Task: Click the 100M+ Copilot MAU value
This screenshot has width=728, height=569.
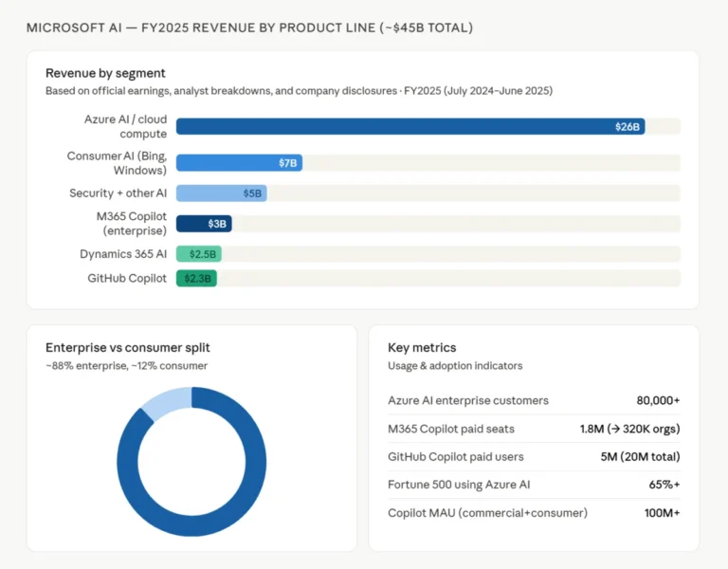Action: tap(662, 513)
